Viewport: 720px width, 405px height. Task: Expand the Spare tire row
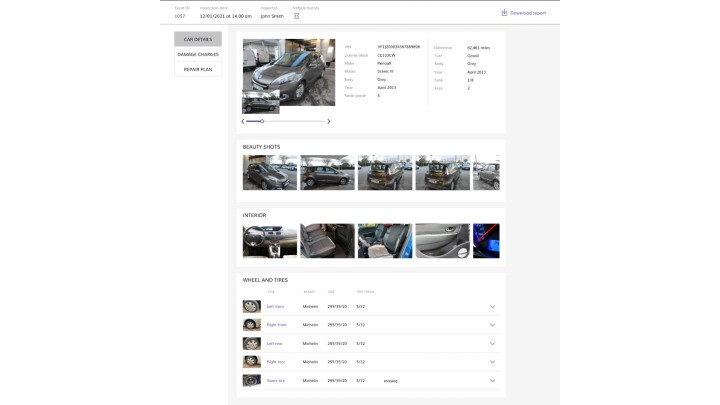pos(492,380)
